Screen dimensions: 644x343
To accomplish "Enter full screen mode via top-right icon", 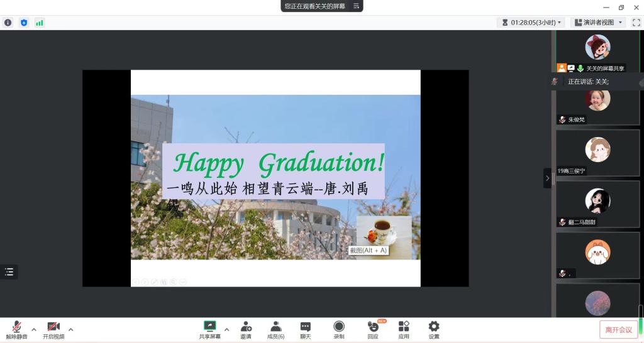I will pos(636,23).
